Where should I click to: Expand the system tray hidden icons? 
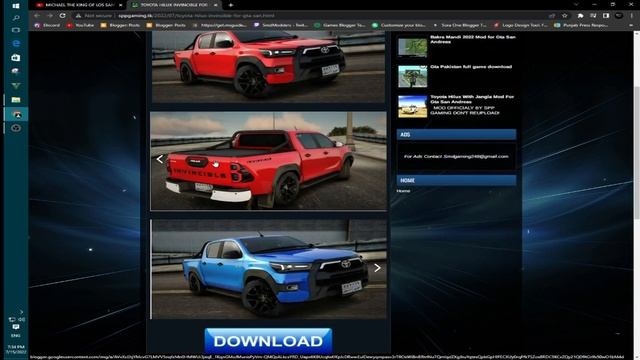coord(21,312)
